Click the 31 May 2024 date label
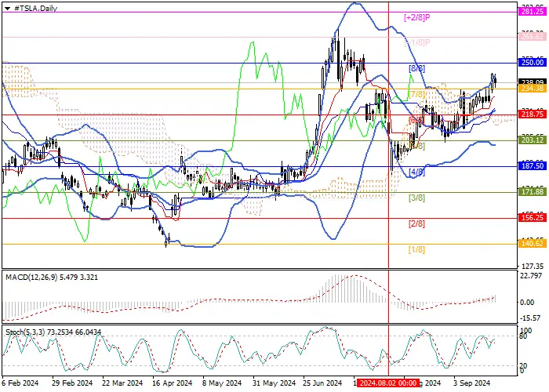The image size is (549, 392). [274, 383]
